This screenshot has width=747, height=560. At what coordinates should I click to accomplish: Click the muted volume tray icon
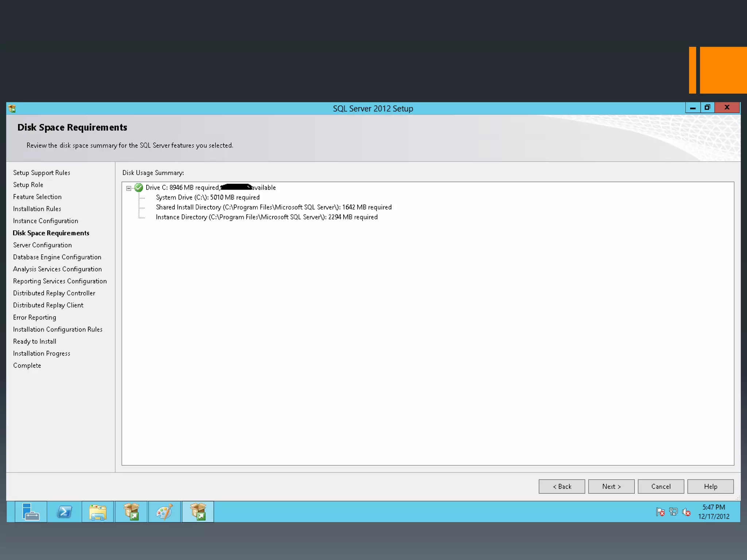coord(686,512)
